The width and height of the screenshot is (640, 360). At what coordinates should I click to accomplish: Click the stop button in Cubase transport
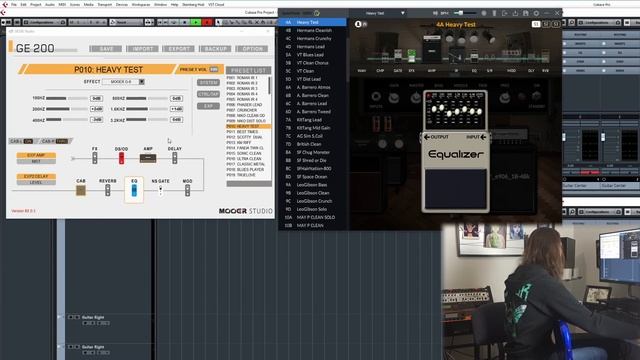(x=185, y=22)
